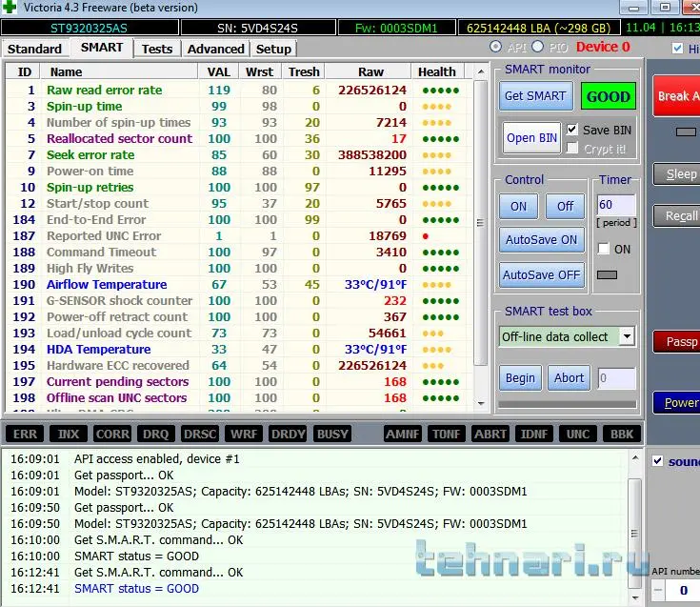Click the ERR status indicator

[x=26, y=435]
